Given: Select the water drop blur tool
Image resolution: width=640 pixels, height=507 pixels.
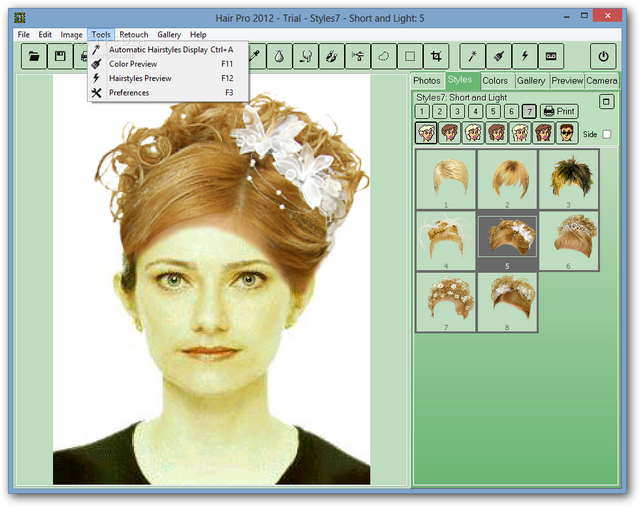Looking at the screenshot, I should pyautogui.click(x=279, y=56).
